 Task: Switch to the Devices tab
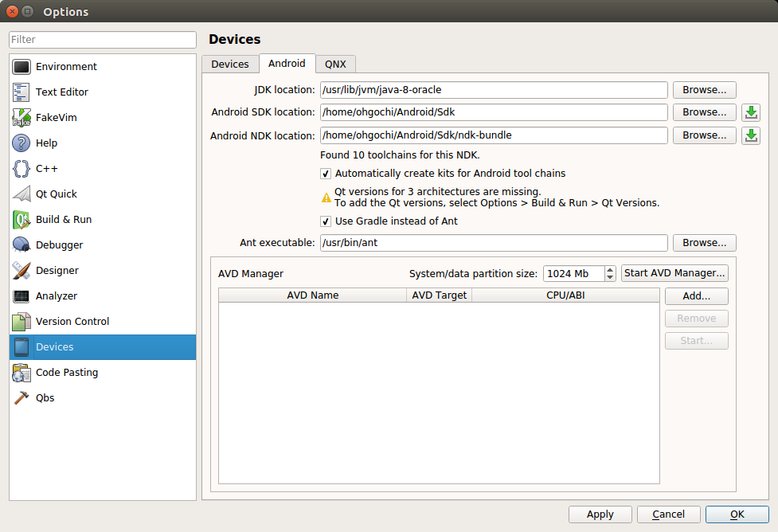[x=230, y=64]
